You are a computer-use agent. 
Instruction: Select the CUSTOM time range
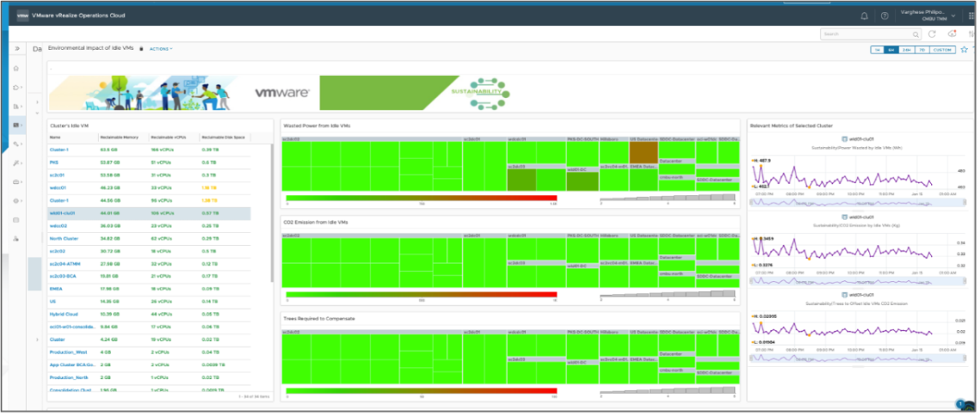coord(942,50)
